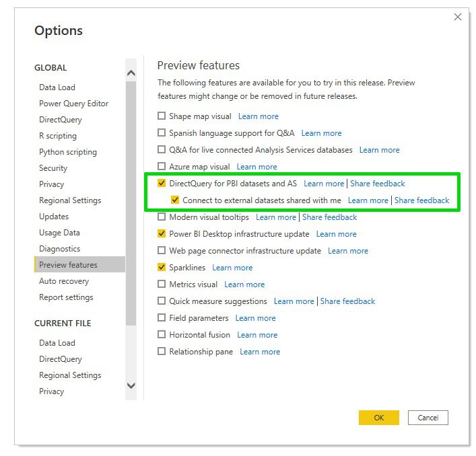The width and height of the screenshot is (476, 456).
Task: Open Learn more for Shape map visual
Action: [x=259, y=116]
